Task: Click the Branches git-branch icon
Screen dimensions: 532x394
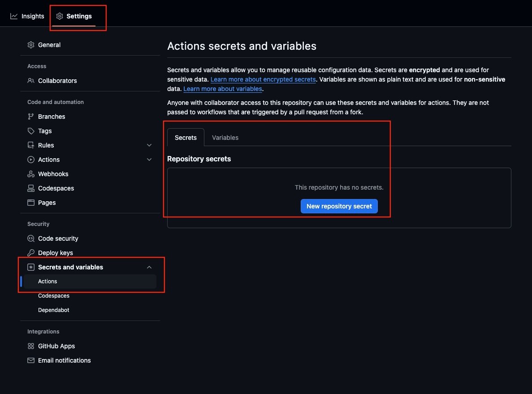Action: (x=31, y=117)
